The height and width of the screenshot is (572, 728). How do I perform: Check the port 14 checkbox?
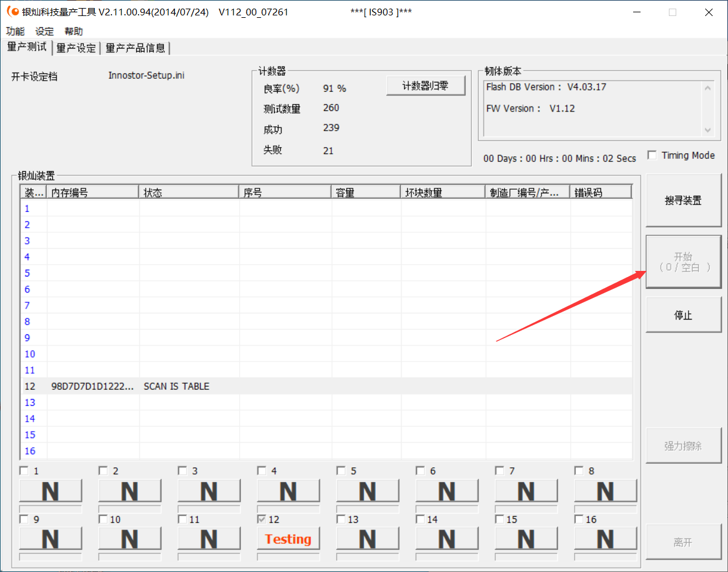point(420,519)
